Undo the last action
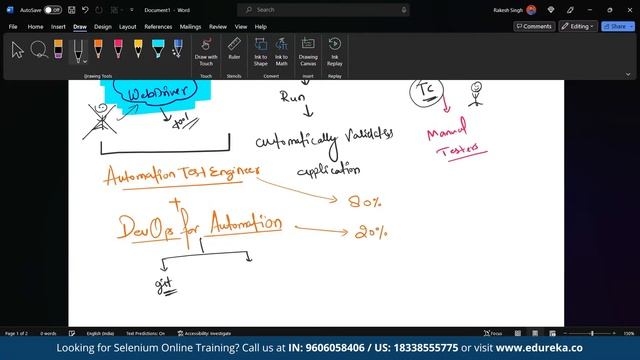 tap(85, 10)
